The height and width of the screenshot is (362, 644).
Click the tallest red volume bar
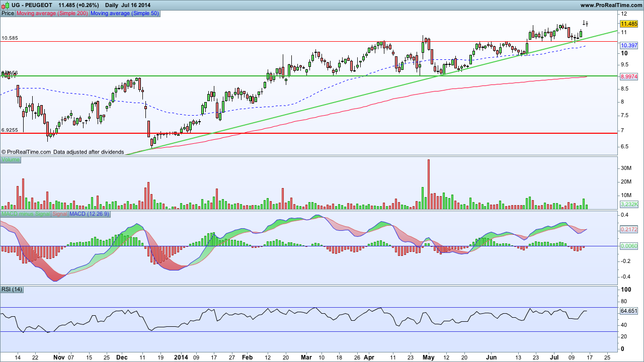tap(429, 184)
